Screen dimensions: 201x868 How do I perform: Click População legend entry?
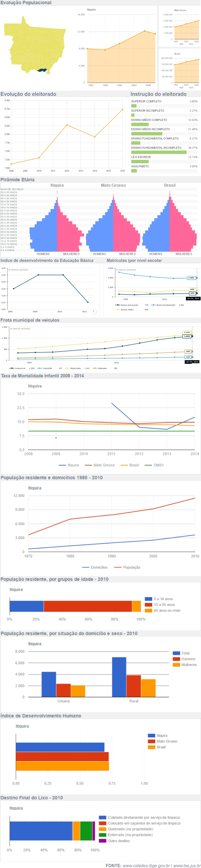127,567
